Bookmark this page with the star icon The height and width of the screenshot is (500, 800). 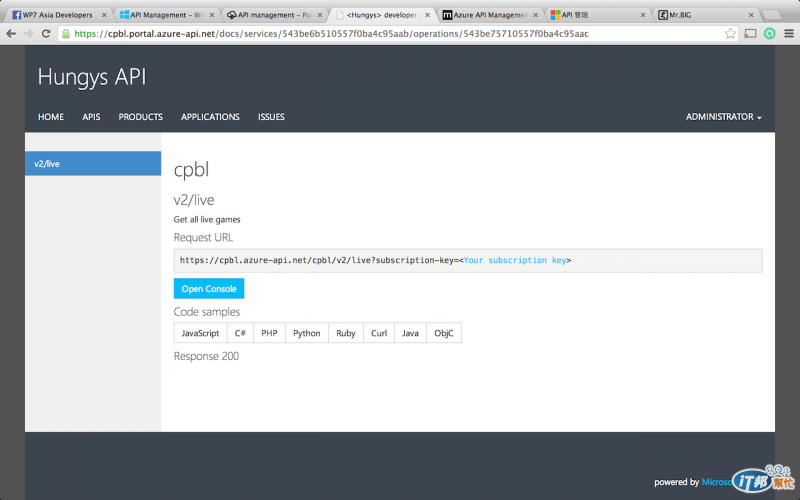pyautogui.click(x=731, y=34)
